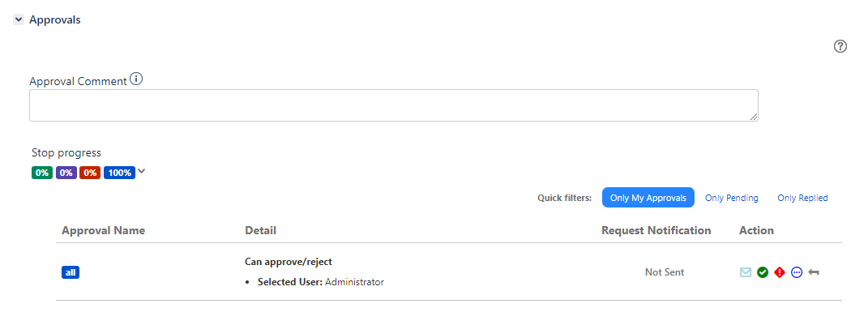The image size is (868, 325).
Task: Click the Request Notification column header
Action: pyautogui.click(x=656, y=230)
